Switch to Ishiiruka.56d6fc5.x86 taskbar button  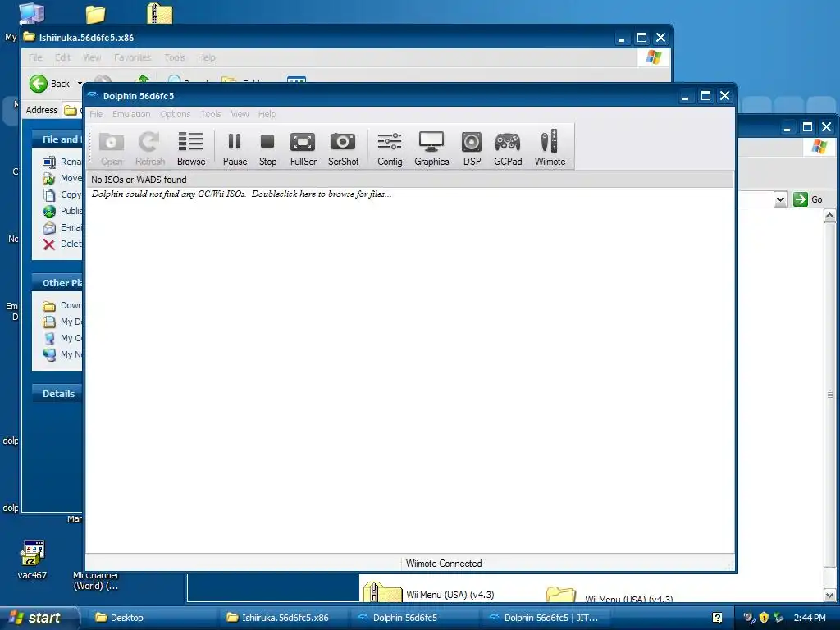click(282, 618)
